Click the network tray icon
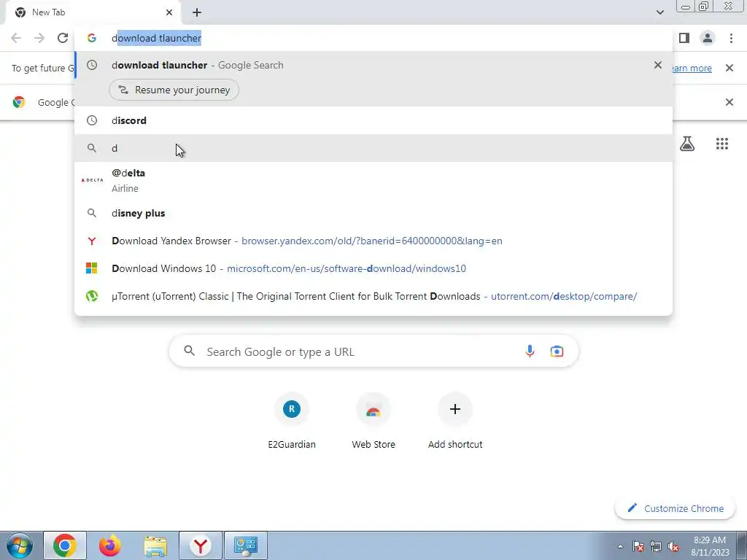 (x=656, y=547)
